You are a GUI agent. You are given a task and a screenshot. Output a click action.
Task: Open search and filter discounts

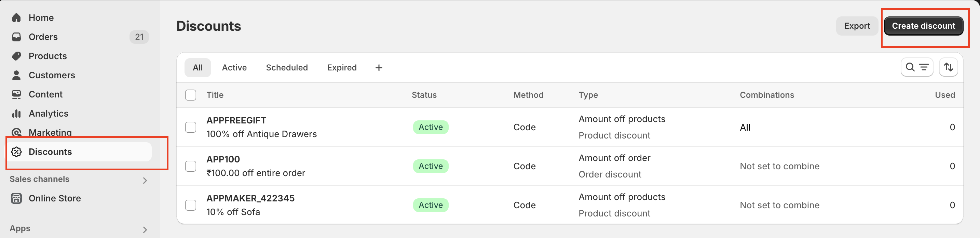916,67
